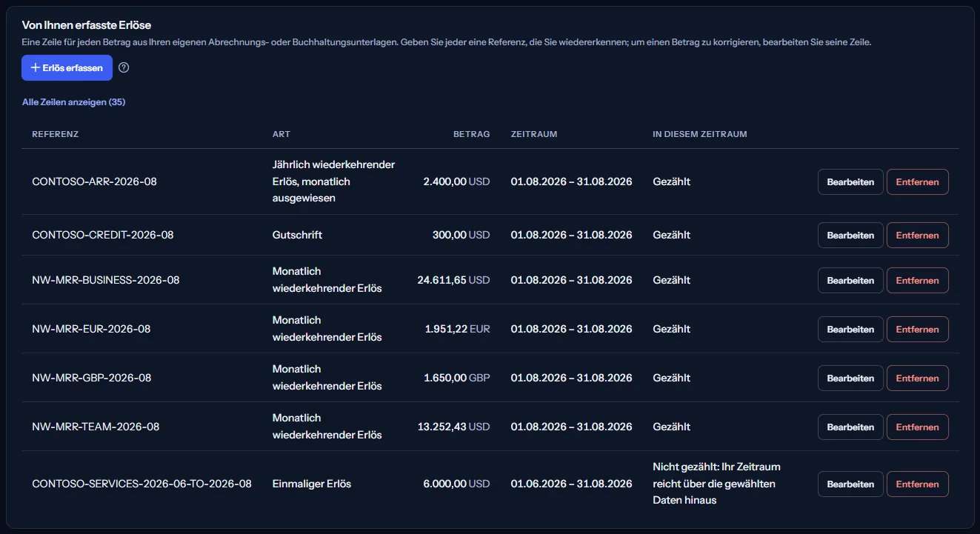Edit the NW-MRR-TEAM-2026-08 row
This screenshot has width=980, height=534.
850,427
